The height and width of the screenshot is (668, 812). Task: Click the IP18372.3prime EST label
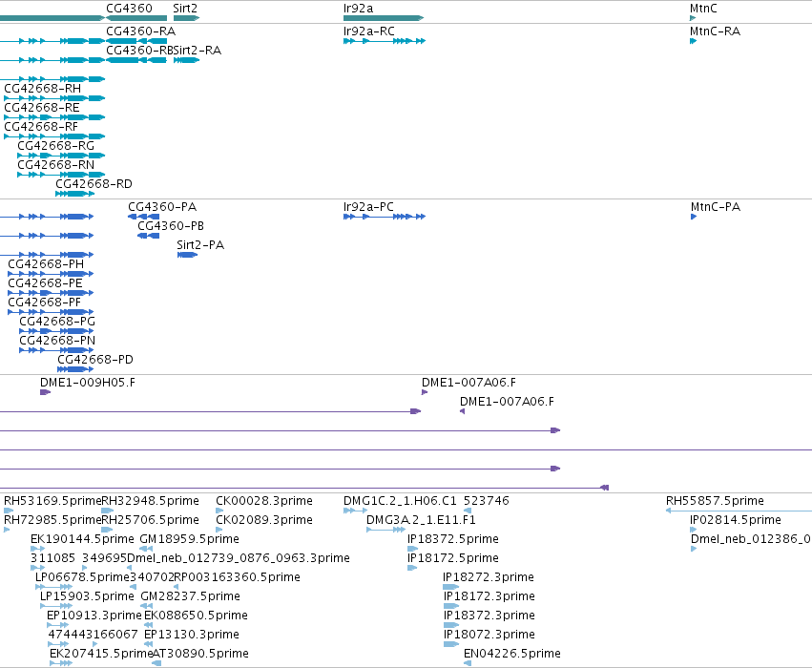489,616
